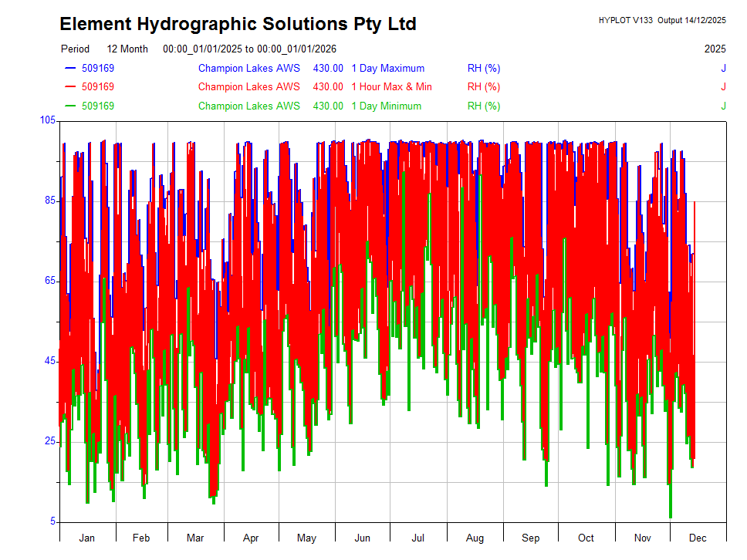Screen dimensions: 747x560
Task: Click the green 'RH (%)' unit label
Action: (x=484, y=106)
